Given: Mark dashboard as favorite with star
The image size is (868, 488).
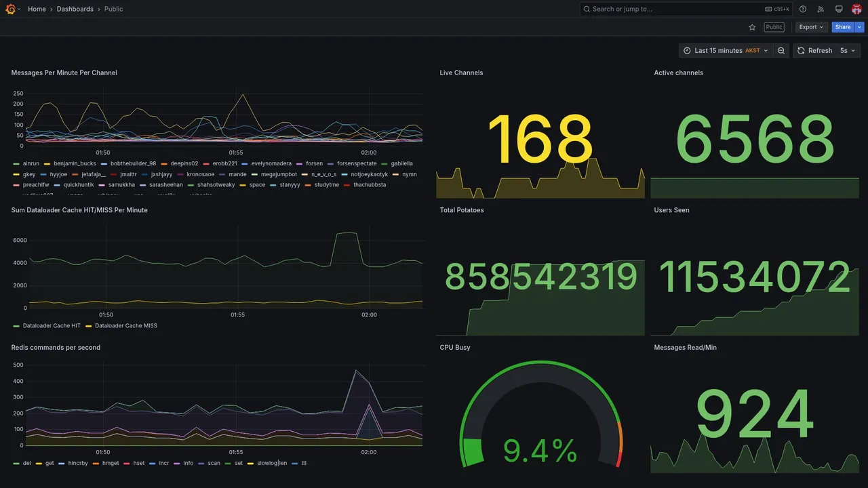Looking at the screenshot, I should (x=752, y=27).
